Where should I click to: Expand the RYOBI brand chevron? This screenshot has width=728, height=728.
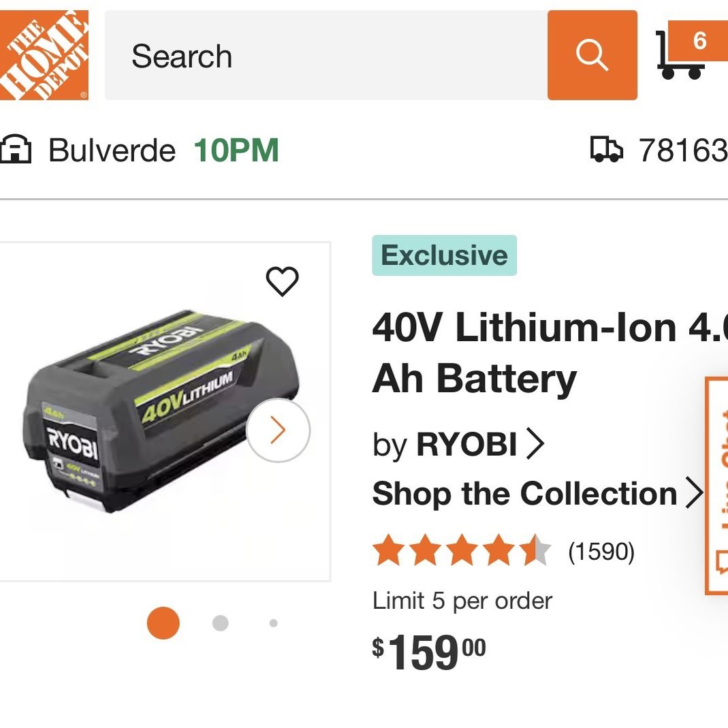(535, 444)
